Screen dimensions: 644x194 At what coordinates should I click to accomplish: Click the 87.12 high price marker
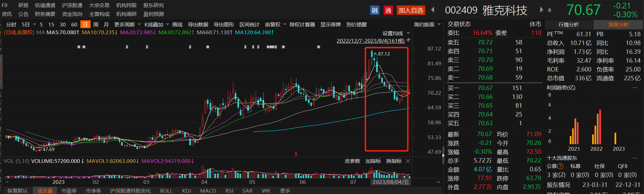point(384,54)
